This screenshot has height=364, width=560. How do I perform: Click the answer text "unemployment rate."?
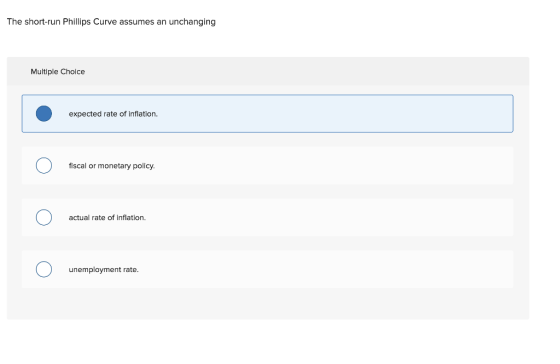(x=104, y=270)
